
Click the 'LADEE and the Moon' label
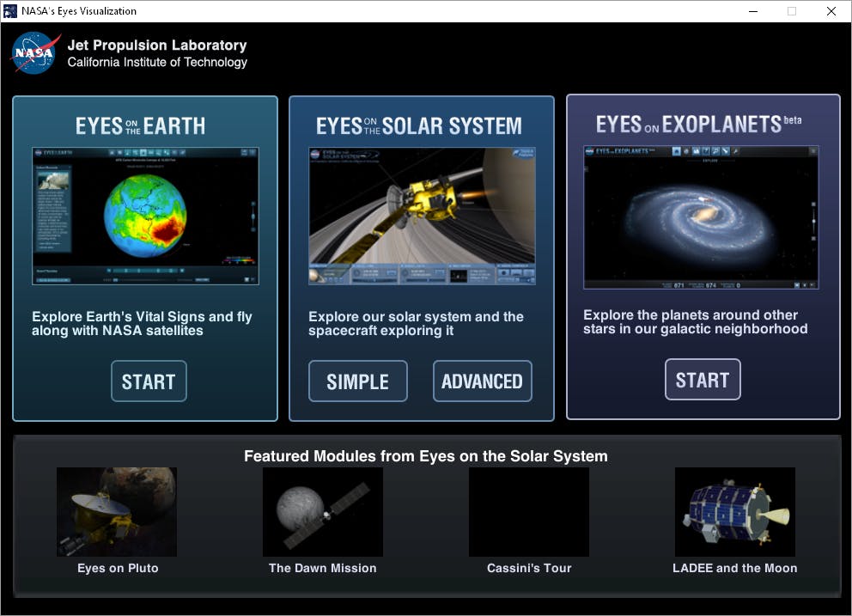[734, 568]
